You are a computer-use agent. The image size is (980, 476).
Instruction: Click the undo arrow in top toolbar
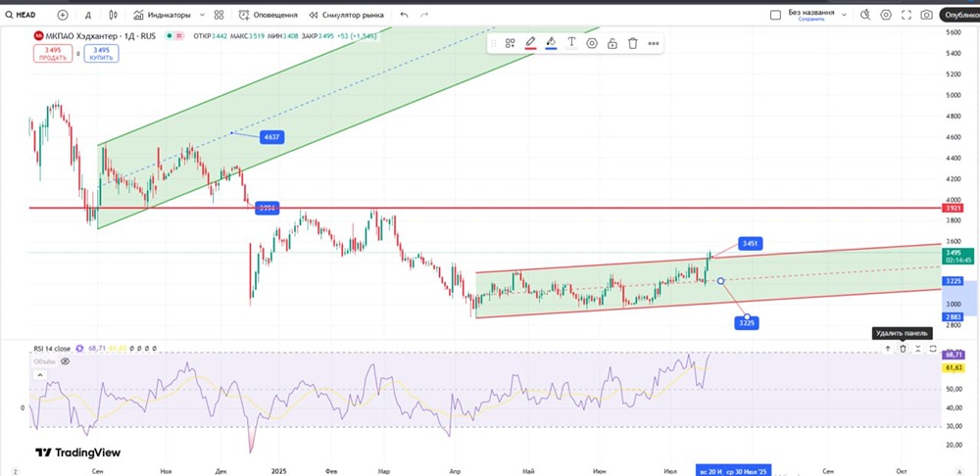coord(405,15)
